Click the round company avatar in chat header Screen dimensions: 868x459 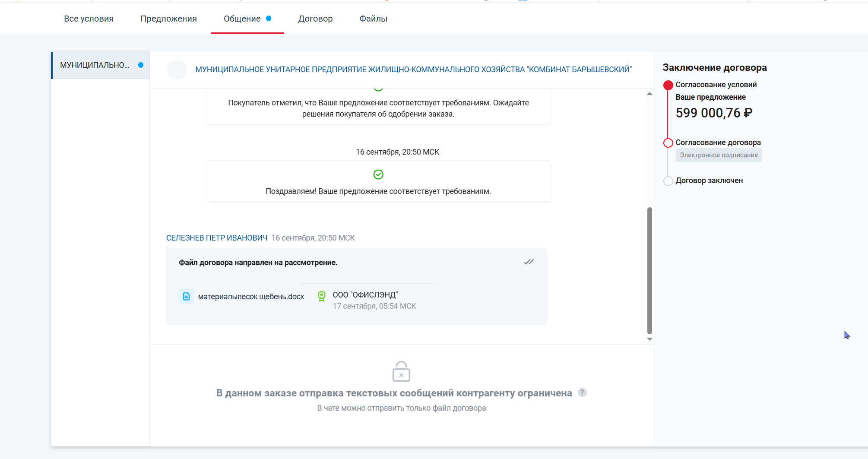(177, 70)
